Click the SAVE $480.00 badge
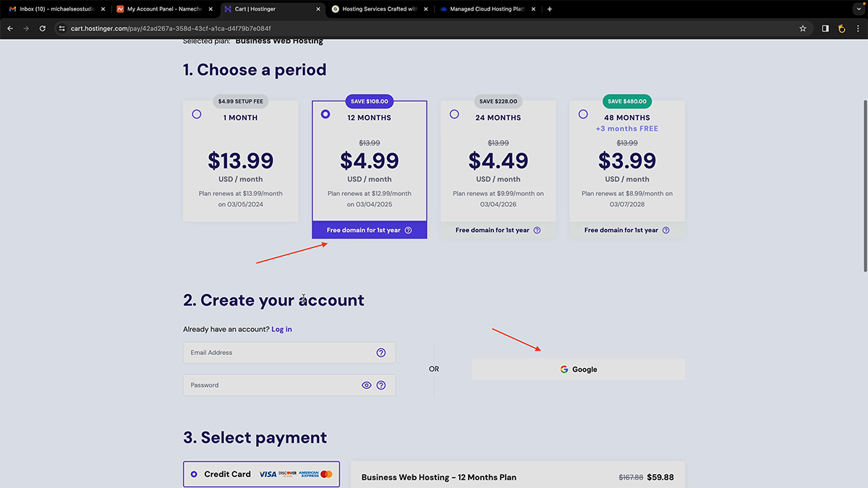 pos(627,101)
